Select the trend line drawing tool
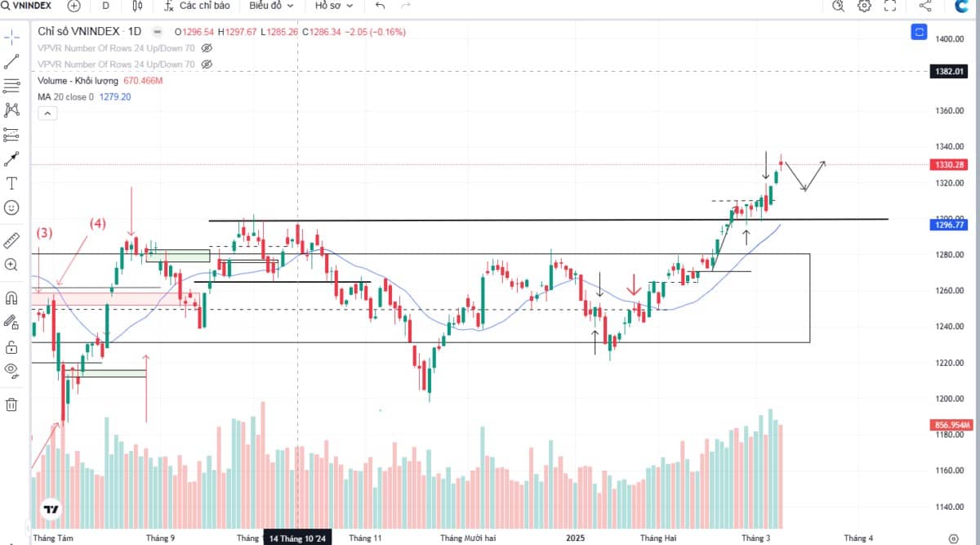This screenshot has width=980, height=545. coord(11,61)
